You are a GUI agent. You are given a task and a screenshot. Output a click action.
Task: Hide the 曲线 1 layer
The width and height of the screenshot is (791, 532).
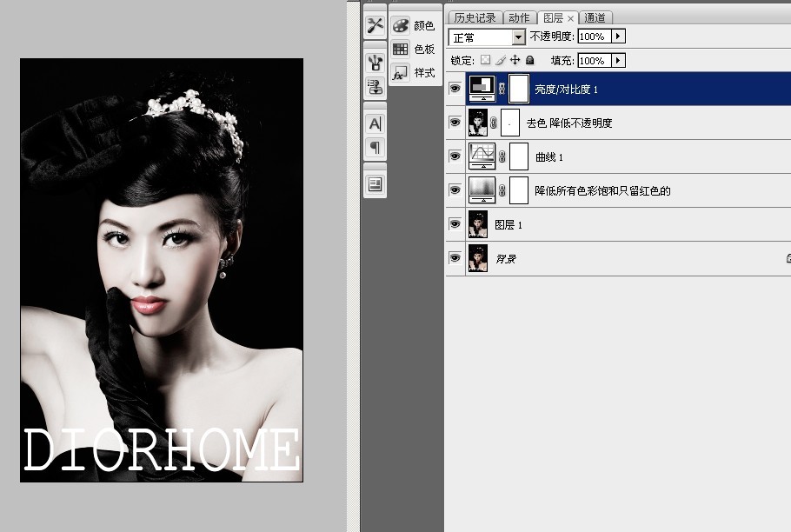tap(455, 156)
